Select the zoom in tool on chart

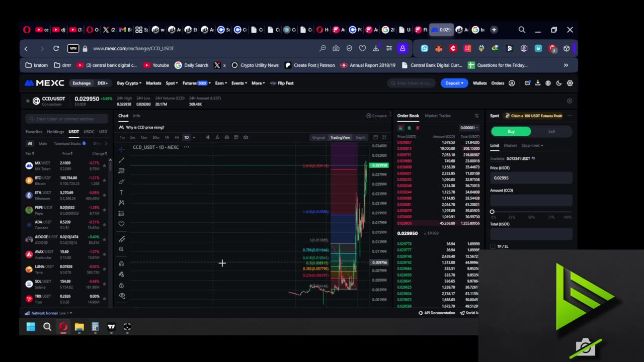pyautogui.click(x=121, y=249)
